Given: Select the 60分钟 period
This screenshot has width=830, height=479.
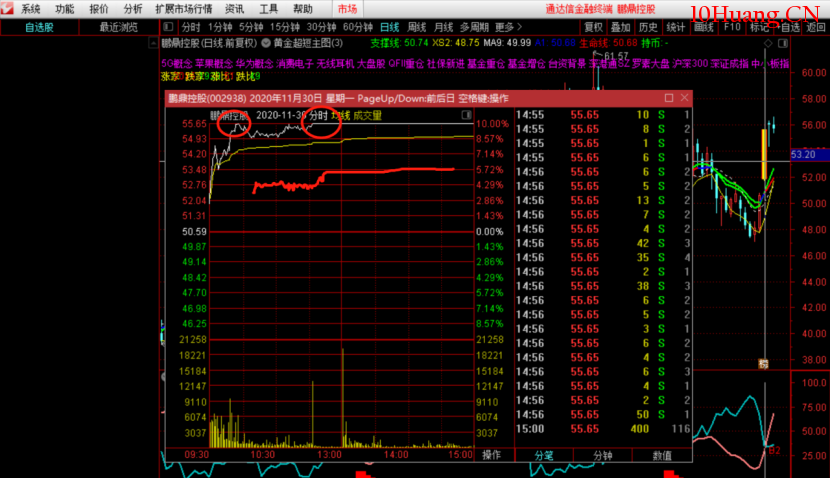Looking at the screenshot, I should tap(358, 27).
